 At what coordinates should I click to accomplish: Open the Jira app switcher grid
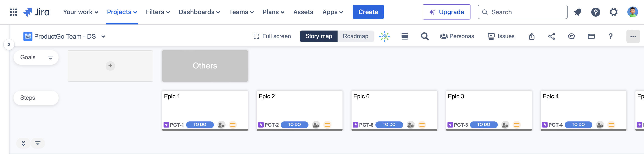coord(13,12)
